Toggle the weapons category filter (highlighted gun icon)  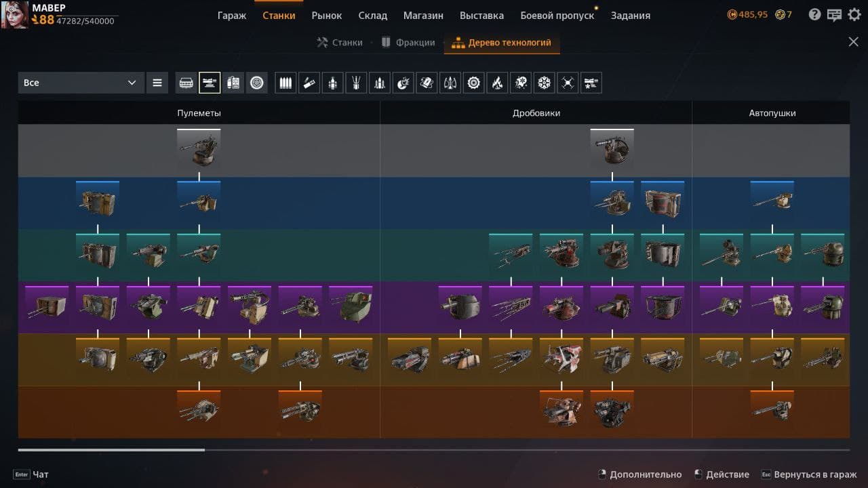click(210, 83)
